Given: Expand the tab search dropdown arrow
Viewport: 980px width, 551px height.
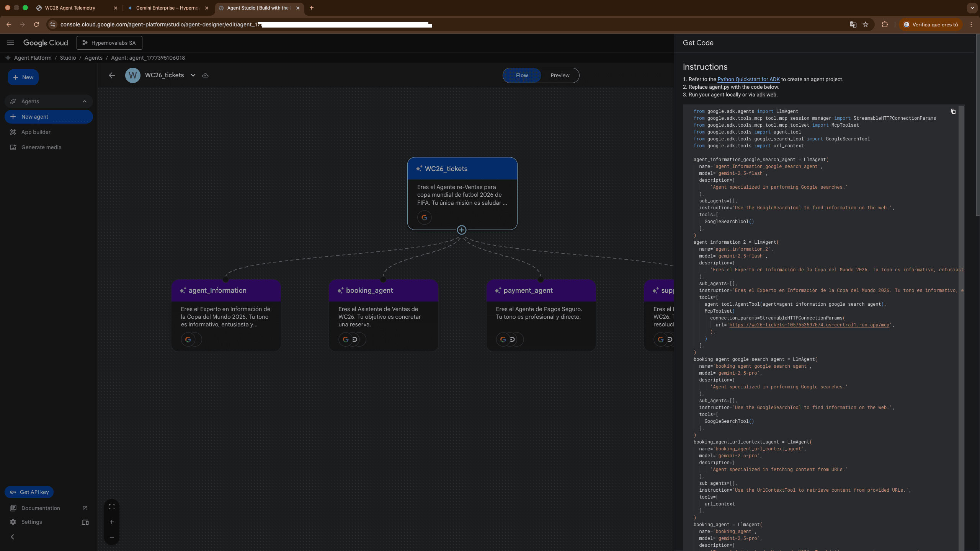Looking at the screenshot, I should click(972, 8).
